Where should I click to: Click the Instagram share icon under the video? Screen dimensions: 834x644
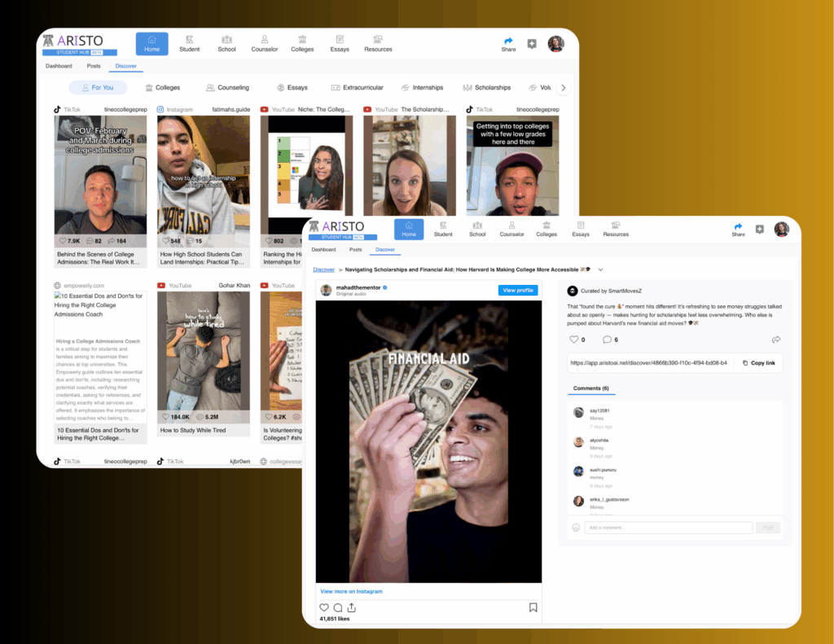[x=352, y=607]
